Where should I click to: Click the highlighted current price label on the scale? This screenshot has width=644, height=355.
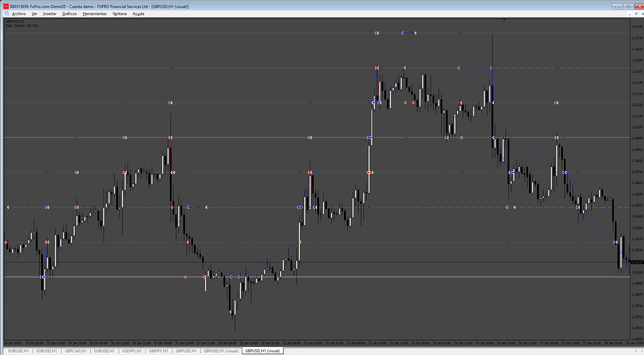637,262
